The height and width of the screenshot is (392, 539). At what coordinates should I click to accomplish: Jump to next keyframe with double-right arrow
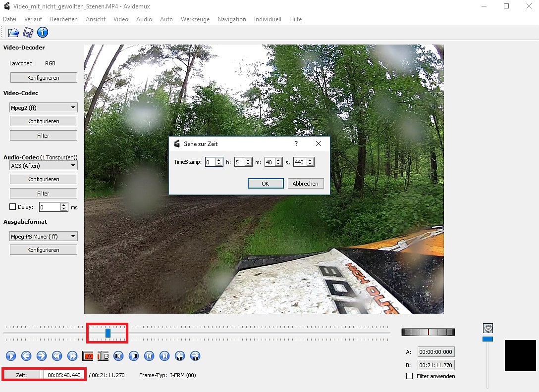(x=72, y=355)
